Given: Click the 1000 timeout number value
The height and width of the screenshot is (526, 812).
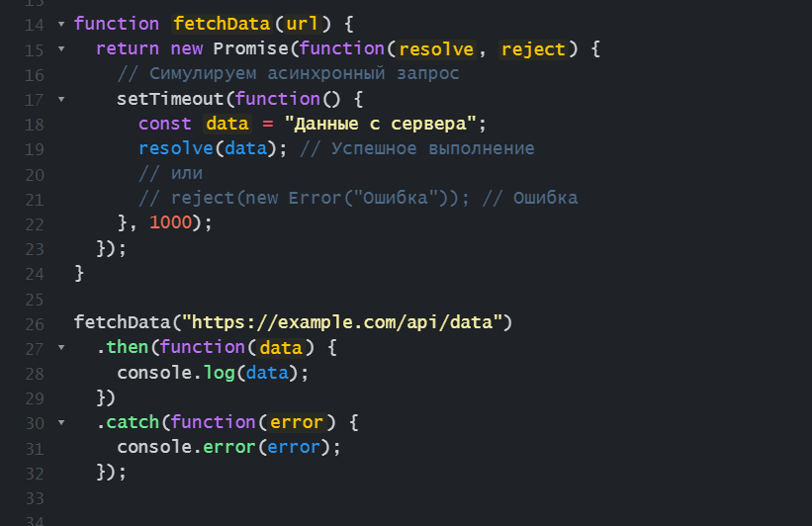Looking at the screenshot, I should coord(170,223).
